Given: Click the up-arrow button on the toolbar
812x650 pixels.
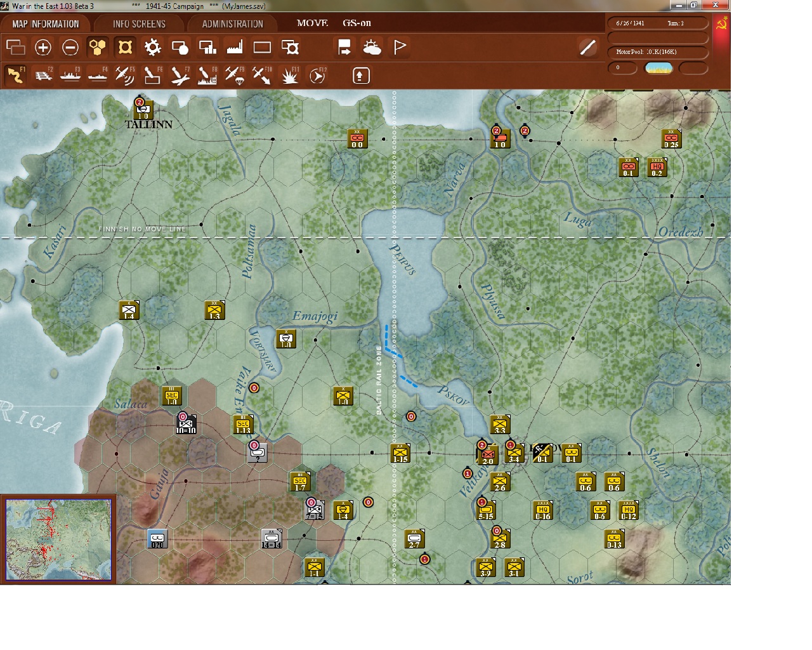Looking at the screenshot, I should (x=360, y=76).
